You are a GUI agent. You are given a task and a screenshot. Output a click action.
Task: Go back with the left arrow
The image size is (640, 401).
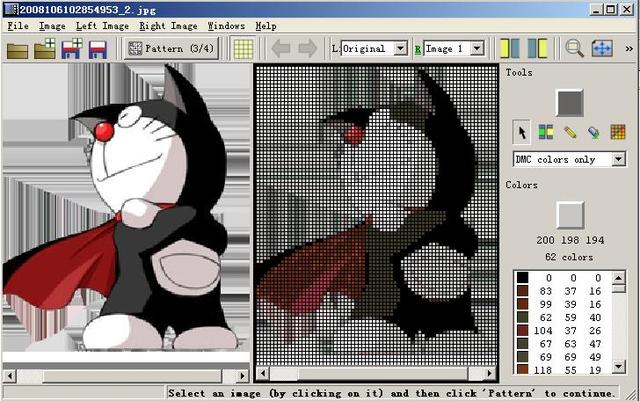pos(281,49)
